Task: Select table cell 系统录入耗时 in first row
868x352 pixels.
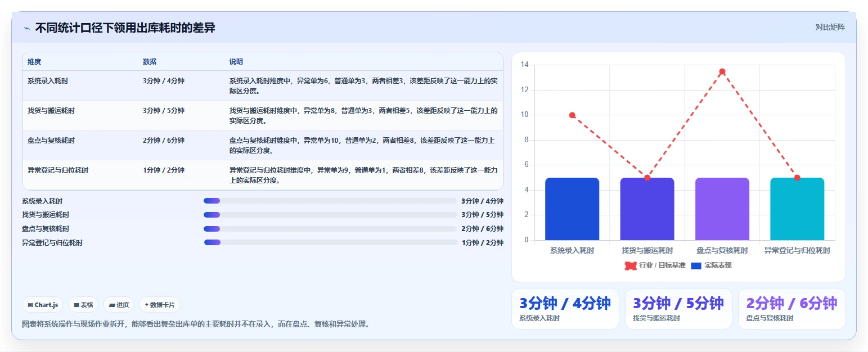Action: coord(48,81)
